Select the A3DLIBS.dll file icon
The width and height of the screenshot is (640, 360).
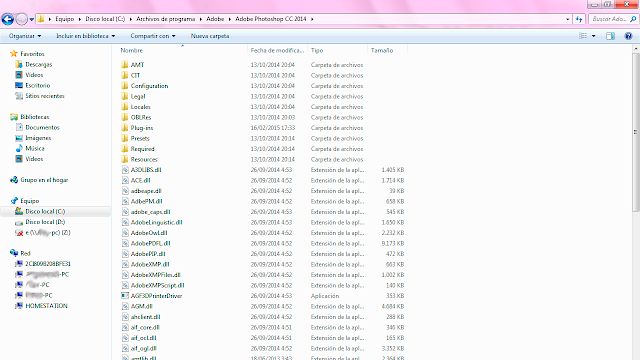(x=125, y=170)
